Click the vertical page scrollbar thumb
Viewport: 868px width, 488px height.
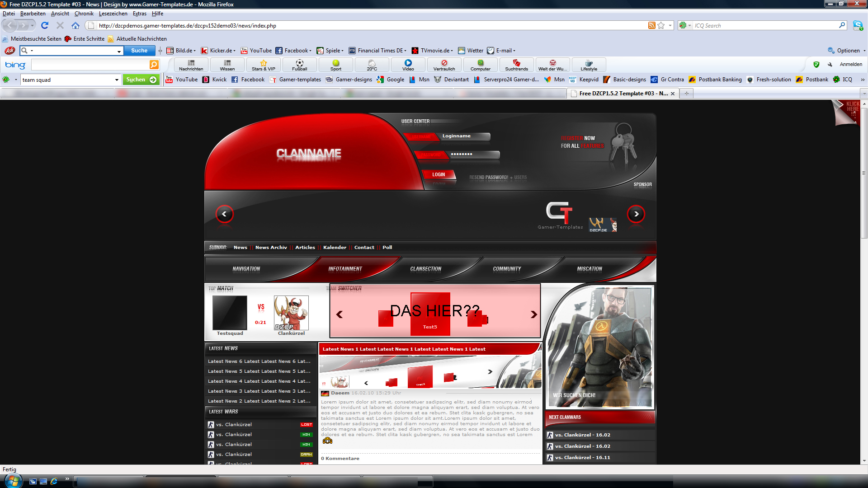tap(864, 173)
